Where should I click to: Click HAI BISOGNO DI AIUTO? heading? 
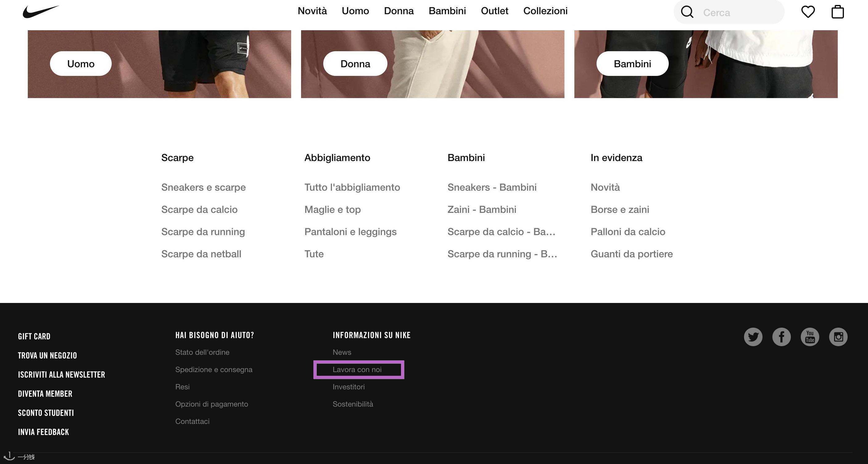pyautogui.click(x=214, y=335)
